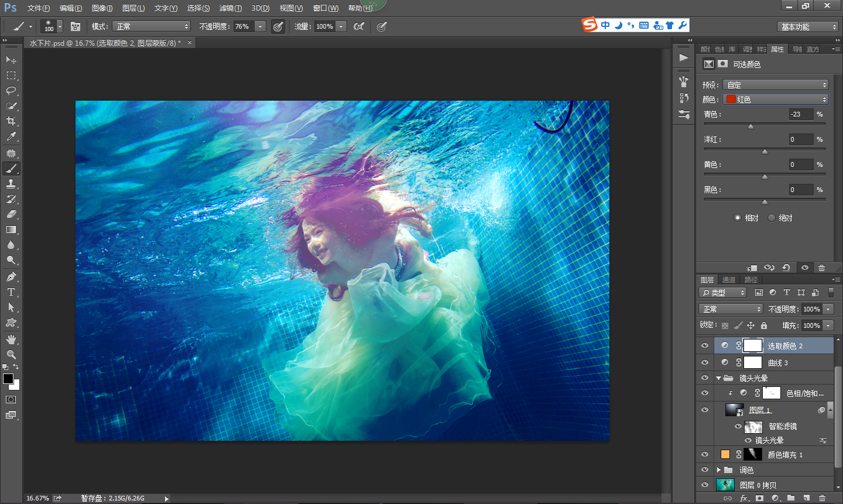Click the 洋红 value input field

[800, 139]
